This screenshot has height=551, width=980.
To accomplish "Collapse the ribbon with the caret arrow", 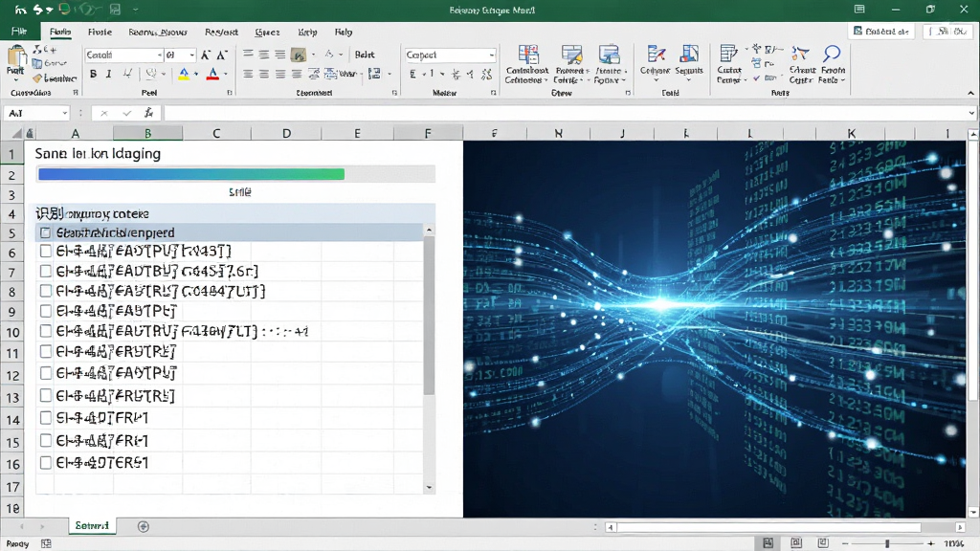I will click(x=970, y=93).
